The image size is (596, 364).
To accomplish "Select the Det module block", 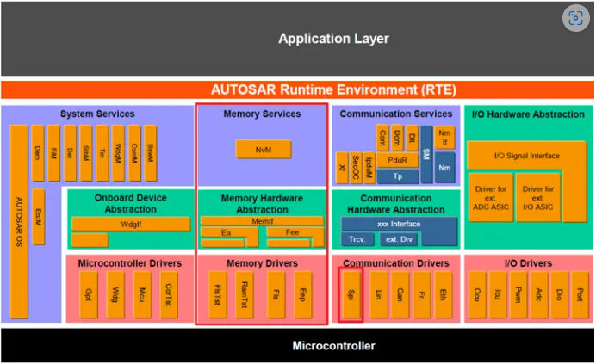I will (70, 153).
